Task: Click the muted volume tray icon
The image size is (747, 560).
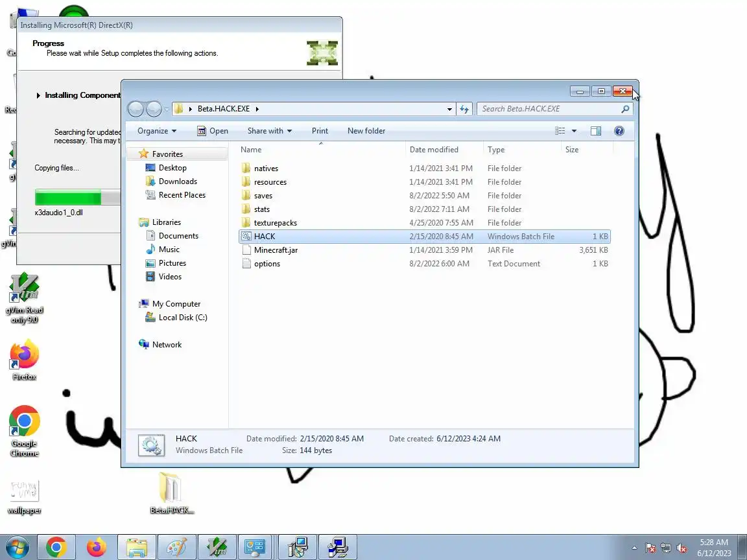Action: [682, 548]
